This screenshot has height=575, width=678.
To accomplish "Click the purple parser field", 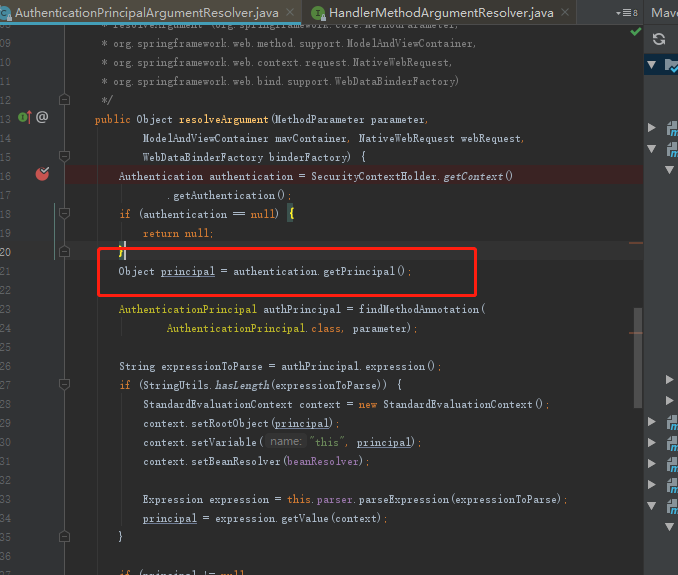I will 335,500.
